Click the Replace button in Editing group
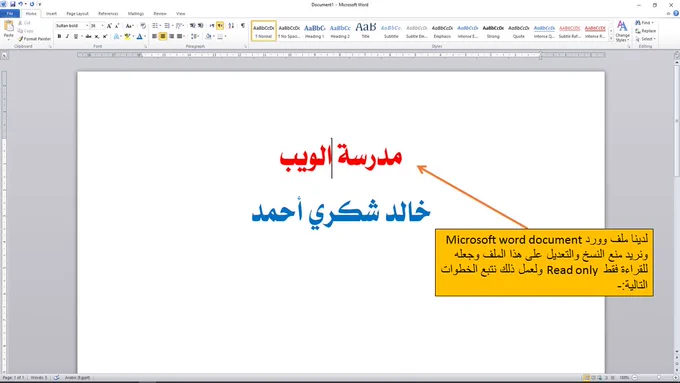 (x=646, y=31)
